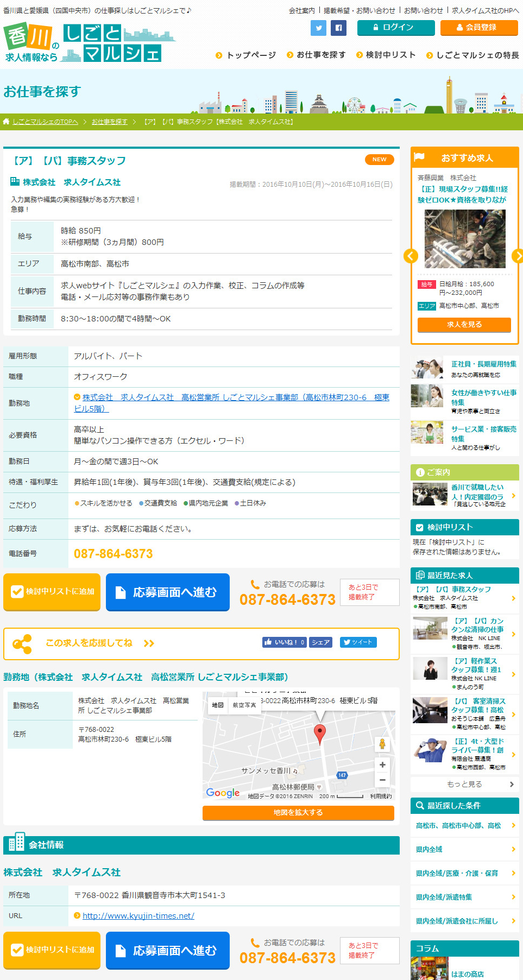Open 検討中リスト in navigation
Image resolution: width=523 pixels, height=980 pixels.
point(386,55)
